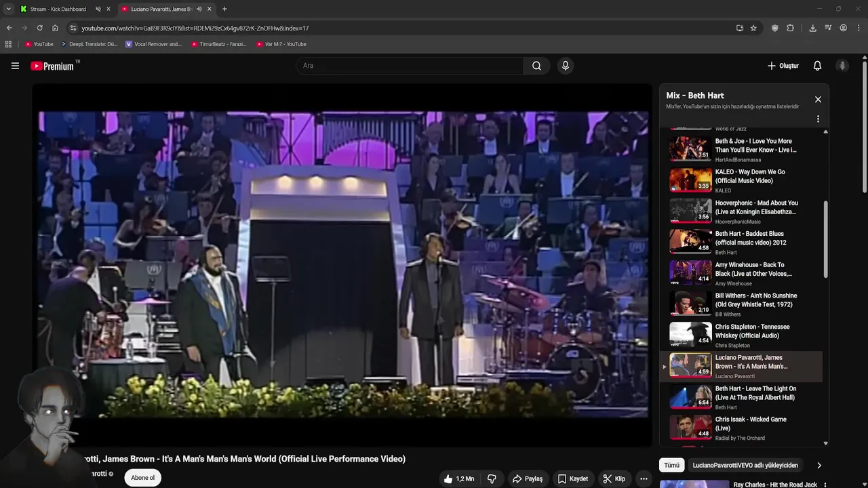Click the search magnifier button
Screen dimensions: 868x488
(x=536, y=66)
